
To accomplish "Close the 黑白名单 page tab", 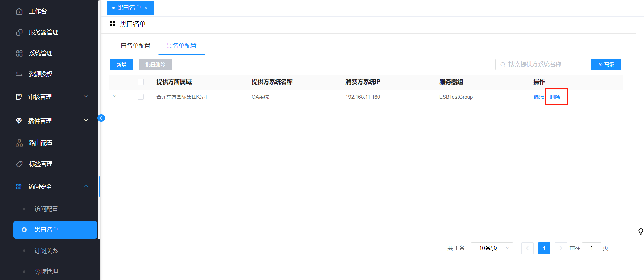I will (146, 8).
